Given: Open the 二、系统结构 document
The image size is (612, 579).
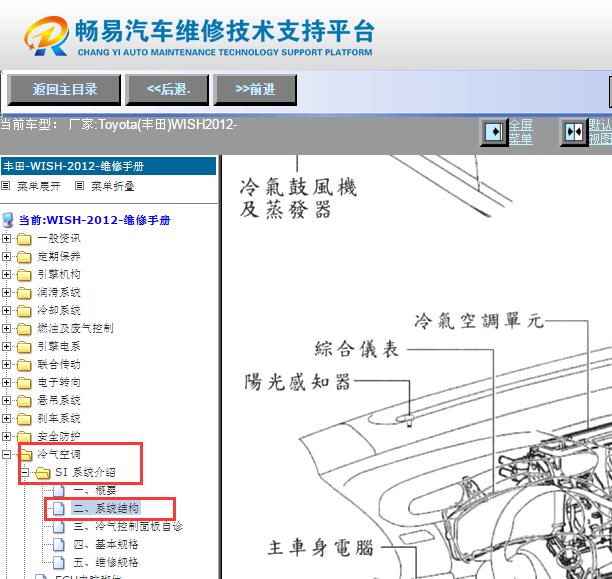Looking at the screenshot, I should click(x=106, y=508).
